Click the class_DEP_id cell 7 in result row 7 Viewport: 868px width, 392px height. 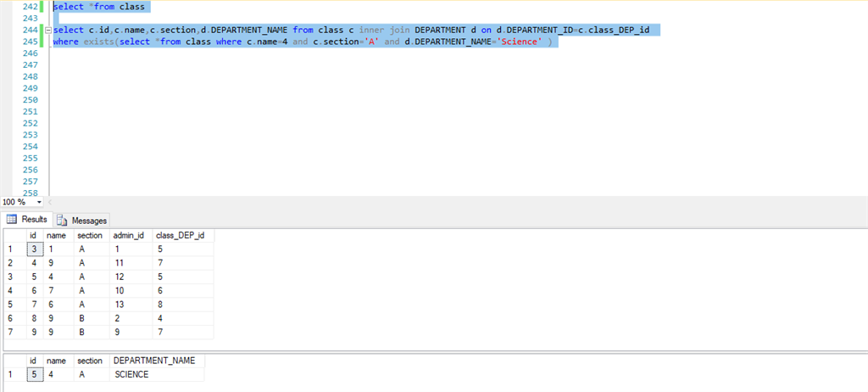pyautogui.click(x=183, y=333)
